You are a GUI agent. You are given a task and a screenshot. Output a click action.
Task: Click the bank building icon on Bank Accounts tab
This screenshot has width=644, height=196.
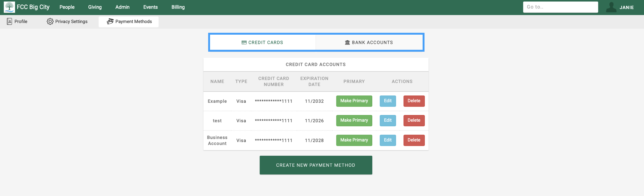(x=347, y=42)
